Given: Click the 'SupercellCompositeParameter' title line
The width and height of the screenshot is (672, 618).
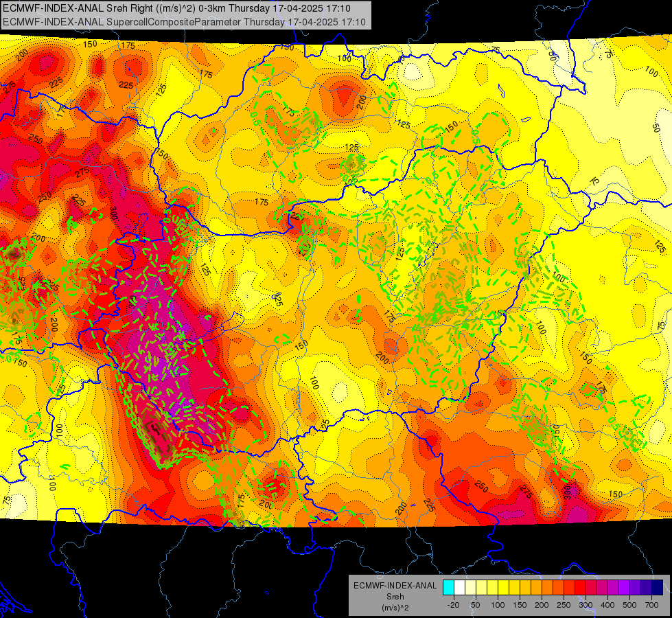Looking at the screenshot, I should click(x=184, y=22).
